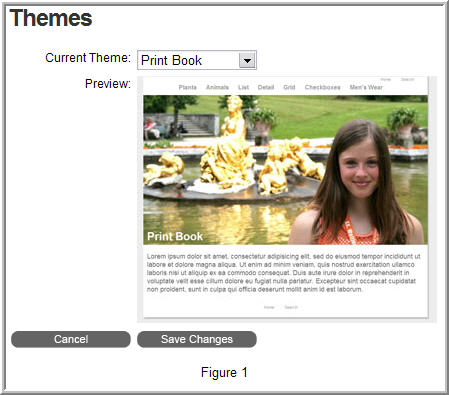Open the List item in preview menu

(x=243, y=87)
